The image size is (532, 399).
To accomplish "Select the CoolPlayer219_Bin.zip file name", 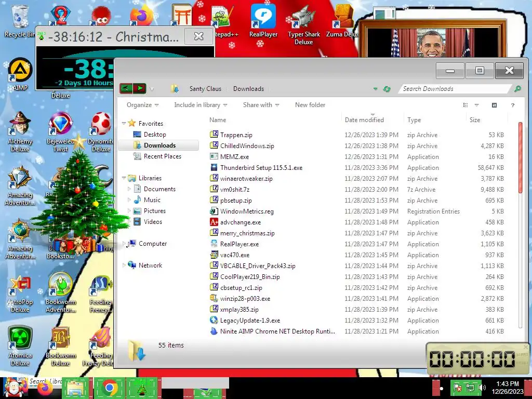I will 250,276.
